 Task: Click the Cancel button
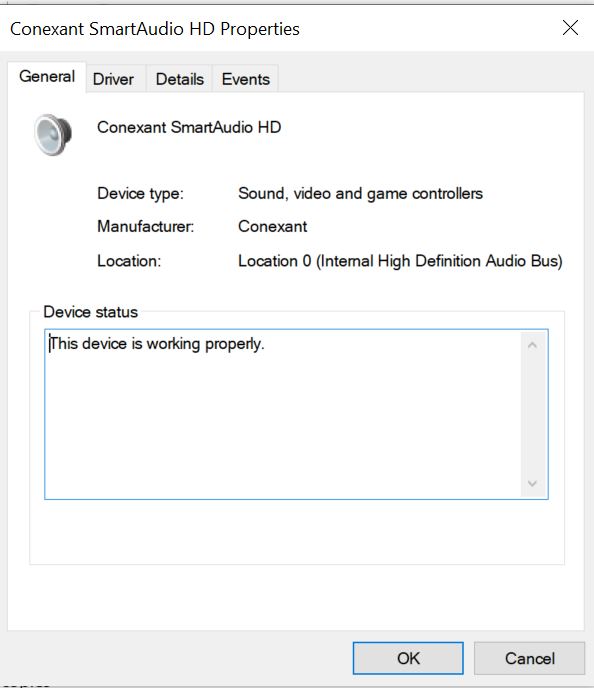click(x=530, y=658)
